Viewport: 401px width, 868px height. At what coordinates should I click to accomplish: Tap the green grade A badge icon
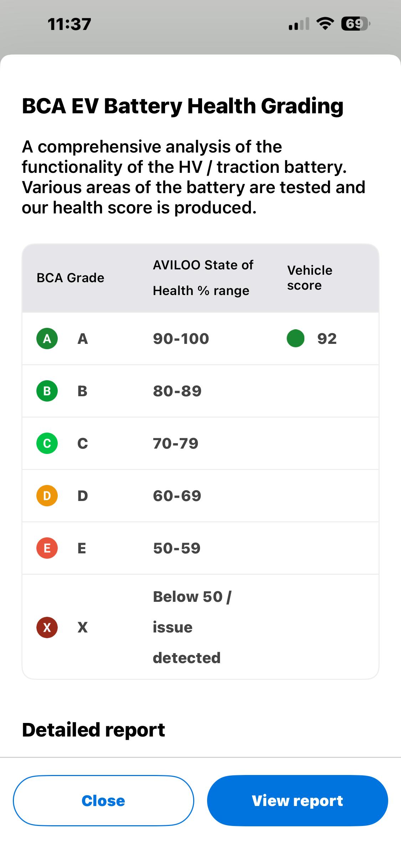click(47, 339)
